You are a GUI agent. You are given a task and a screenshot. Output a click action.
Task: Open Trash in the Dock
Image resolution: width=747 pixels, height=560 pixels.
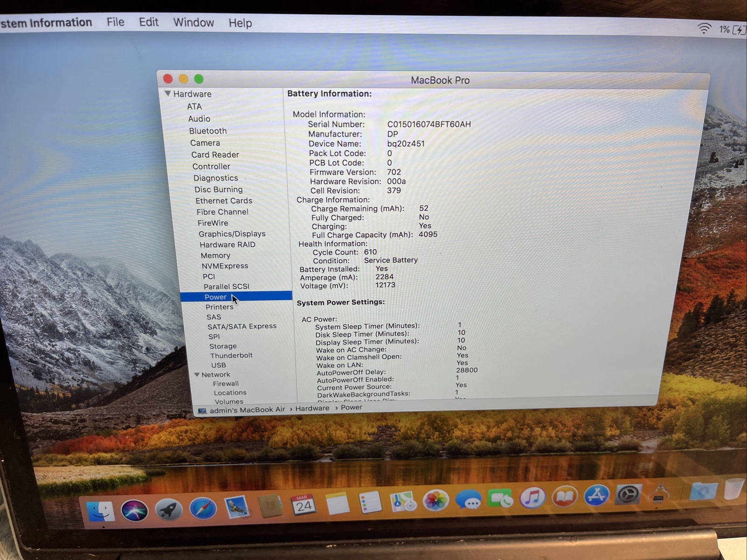pos(734,490)
